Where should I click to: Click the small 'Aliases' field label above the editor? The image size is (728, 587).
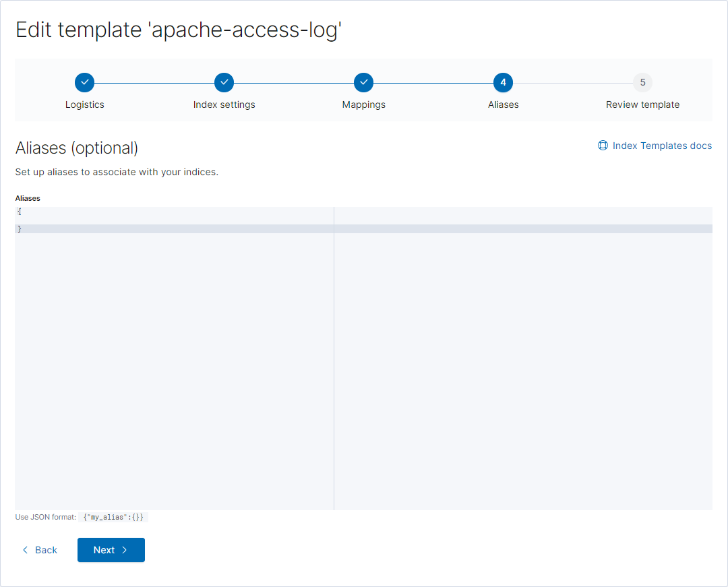click(x=28, y=198)
